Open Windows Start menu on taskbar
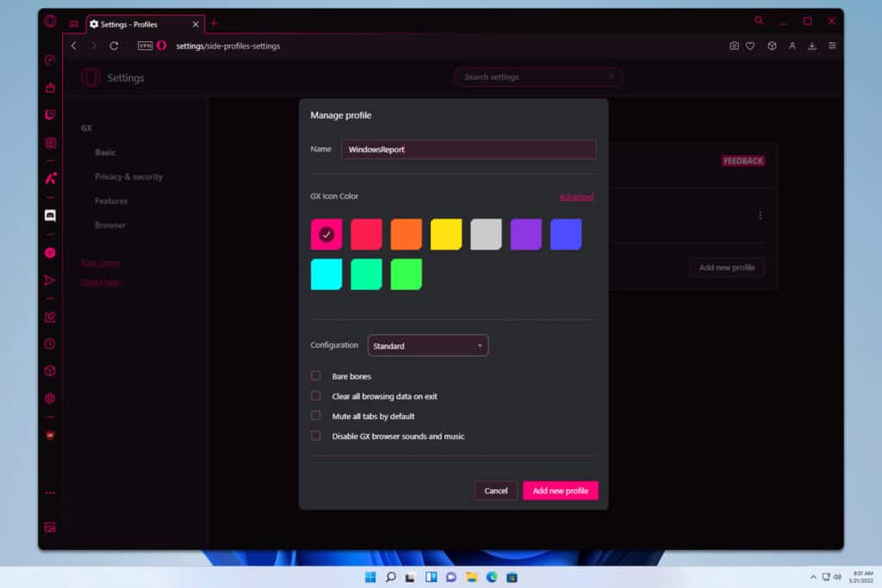 pos(370,578)
